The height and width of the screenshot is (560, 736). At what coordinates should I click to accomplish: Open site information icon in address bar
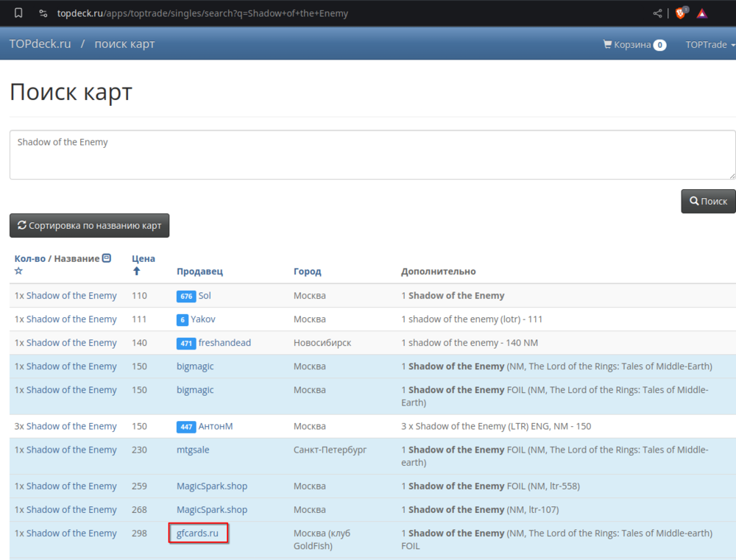coord(43,13)
